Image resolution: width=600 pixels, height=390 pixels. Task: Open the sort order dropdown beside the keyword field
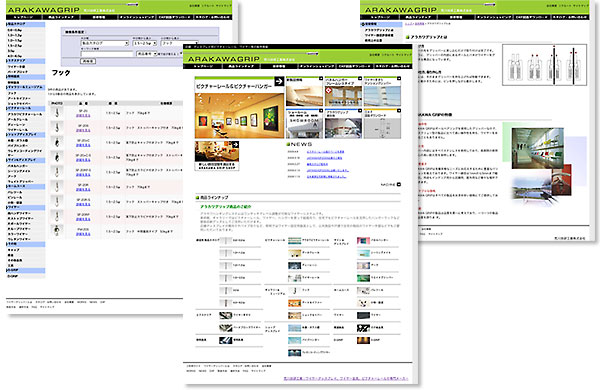click(147, 54)
